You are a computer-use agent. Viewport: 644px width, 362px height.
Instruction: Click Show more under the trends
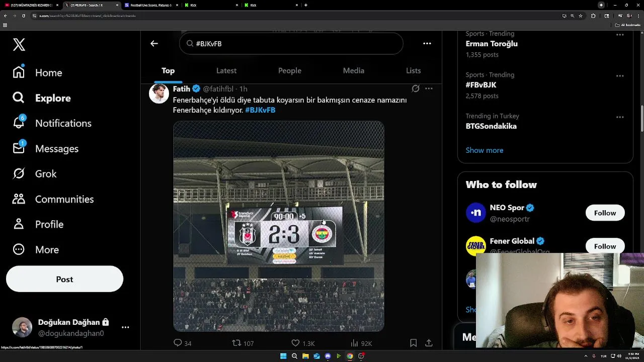[x=485, y=150]
